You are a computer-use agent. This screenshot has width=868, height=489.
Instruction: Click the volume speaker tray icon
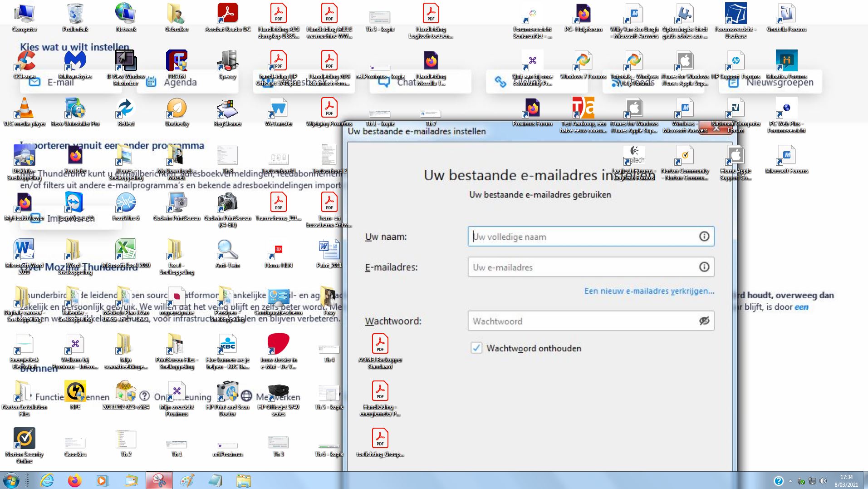(823, 481)
